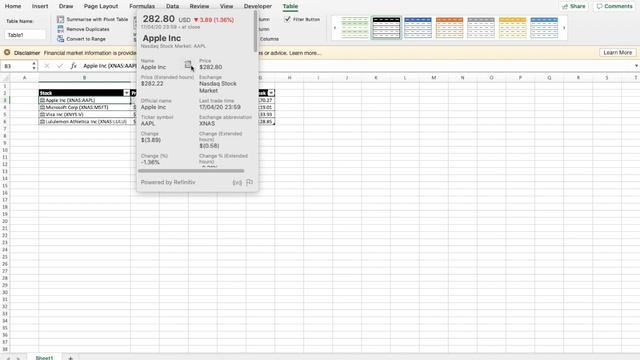The height and width of the screenshot is (360, 640).
Task: Click the cancel entry X in formula bar
Action: (x=47, y=66)
